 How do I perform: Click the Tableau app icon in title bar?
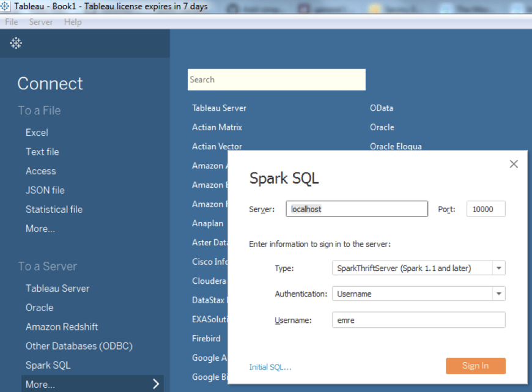(5, 6)
